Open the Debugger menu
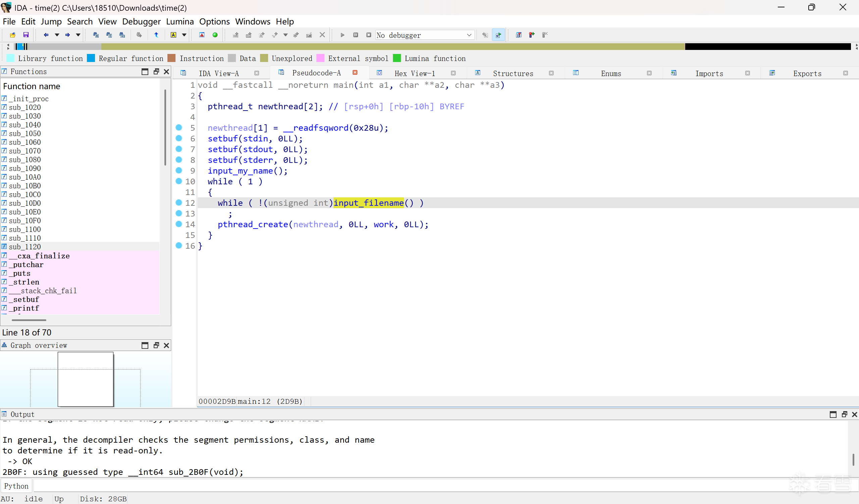The image size is (859, 504). coord(141,21)
